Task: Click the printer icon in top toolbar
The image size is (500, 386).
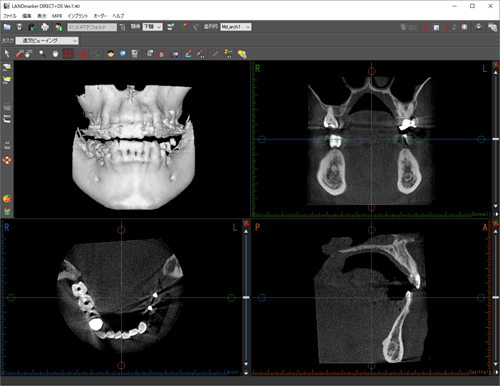Action: (45, 27)
